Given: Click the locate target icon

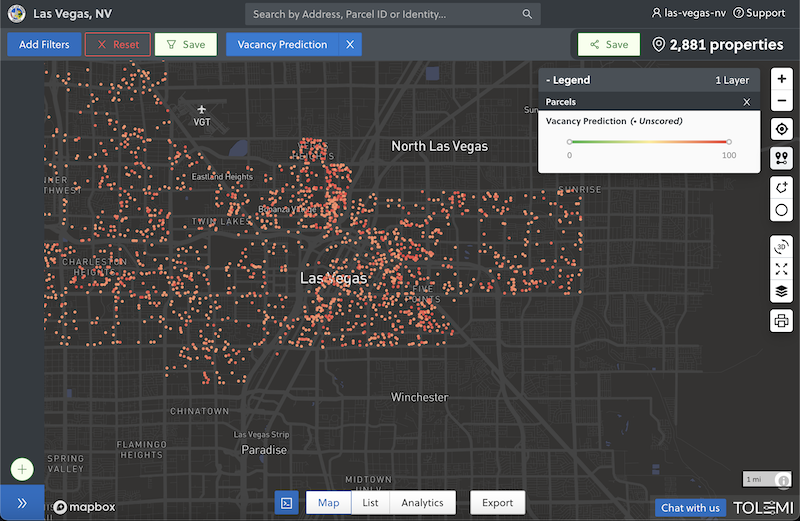Looking at the screenshot, I should click(x=782, y=129).
